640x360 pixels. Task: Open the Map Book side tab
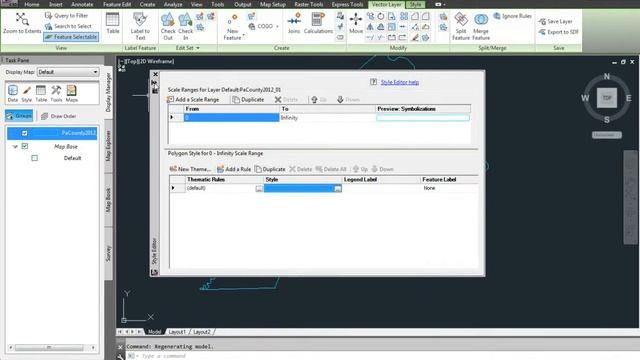108,200
